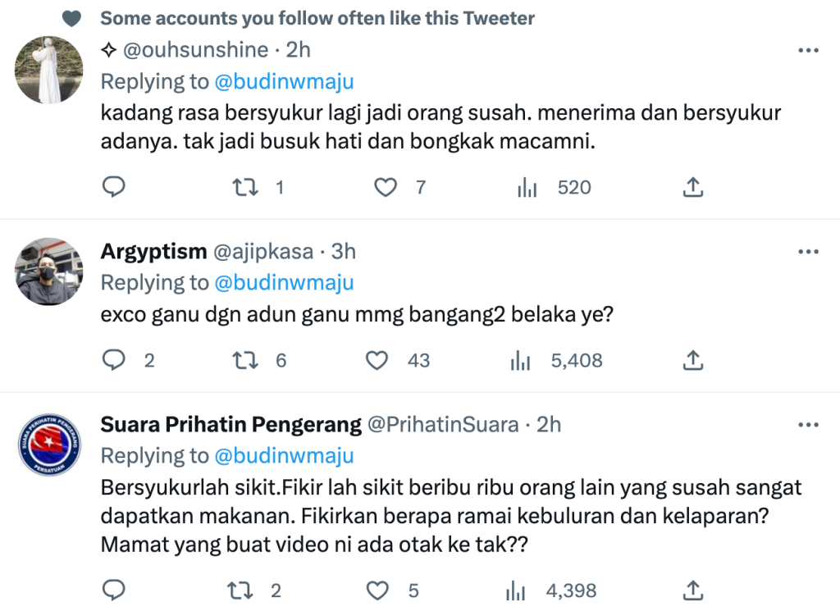This screenshot has width=840, height=616.
Task: Open the reply box for @ajipkasa's tweet
Action: coord(114,360)
